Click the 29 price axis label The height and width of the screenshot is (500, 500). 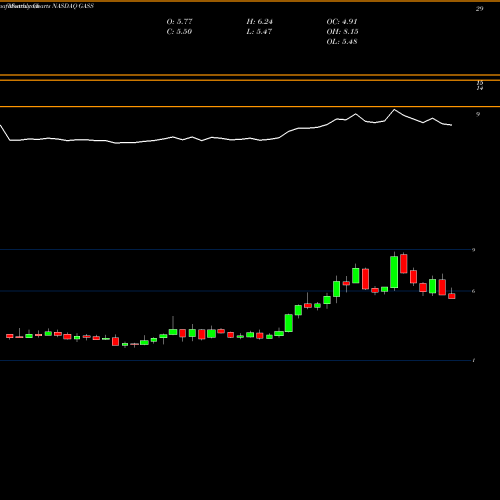(479, 9)
